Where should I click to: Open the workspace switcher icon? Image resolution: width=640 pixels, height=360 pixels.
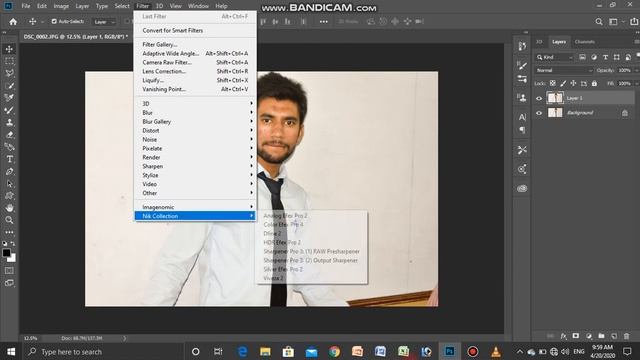pyautogui.click(x=613, y=22)
